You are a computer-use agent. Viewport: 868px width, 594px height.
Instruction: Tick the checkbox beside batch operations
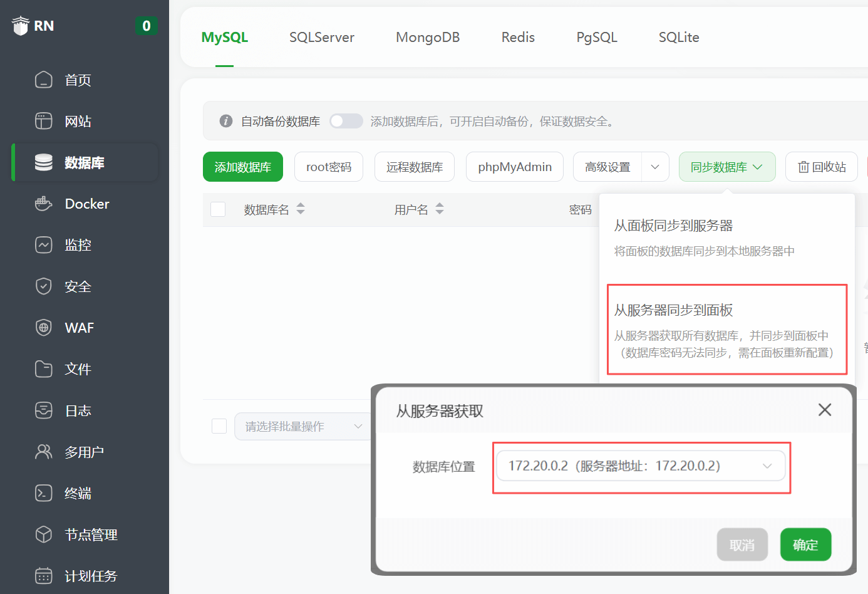[x=219, y=426]
